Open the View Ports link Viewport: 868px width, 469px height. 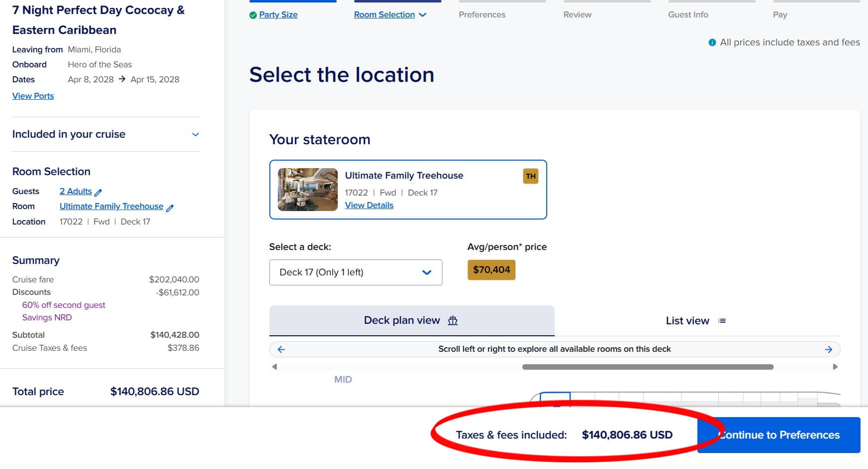click(x=33, y=96)
